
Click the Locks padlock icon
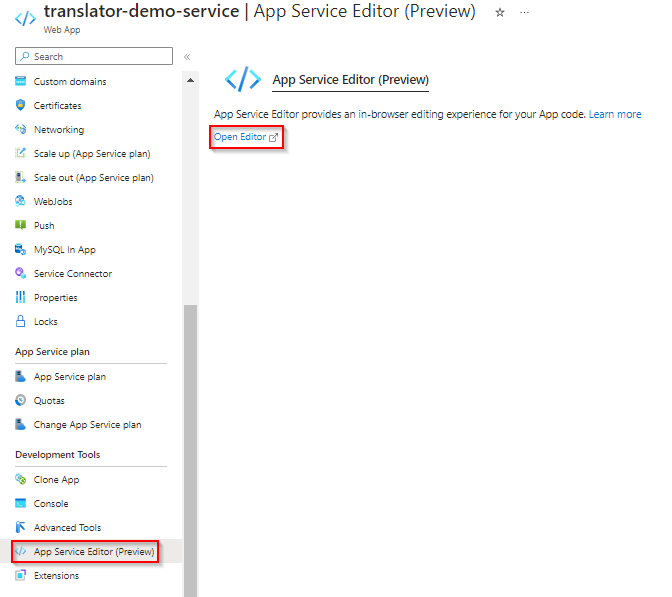[x=21, y=321]
